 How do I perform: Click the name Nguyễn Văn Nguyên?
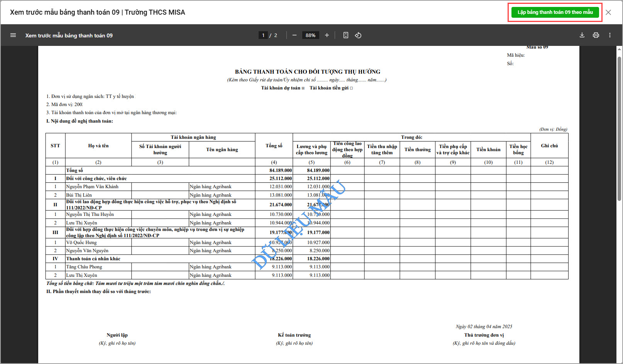coord(87,251)
